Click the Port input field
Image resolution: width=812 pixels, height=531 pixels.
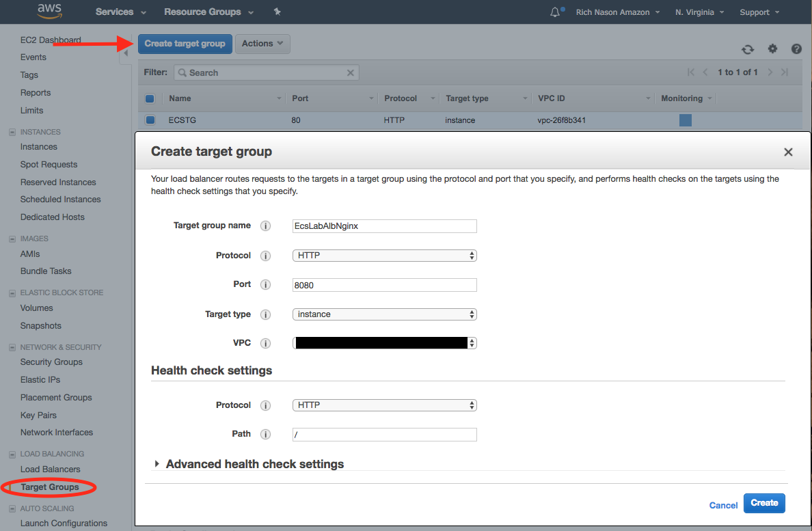click(384, 285)
